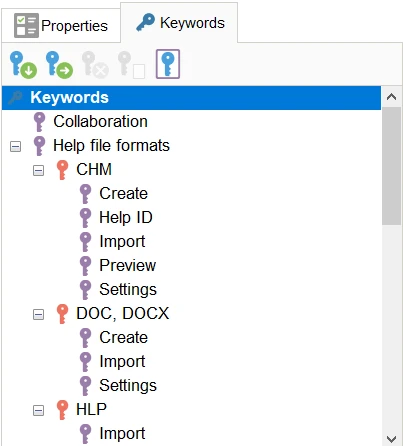Viewport: 403px width, 446px height.
Task: Collapse the HLP keyword branch
Action: click(38, 410)
